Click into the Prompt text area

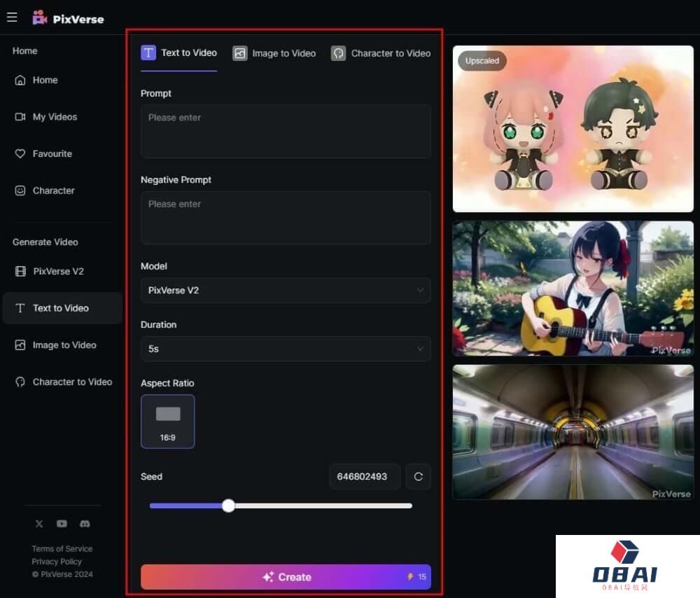[x=286, y=132]
